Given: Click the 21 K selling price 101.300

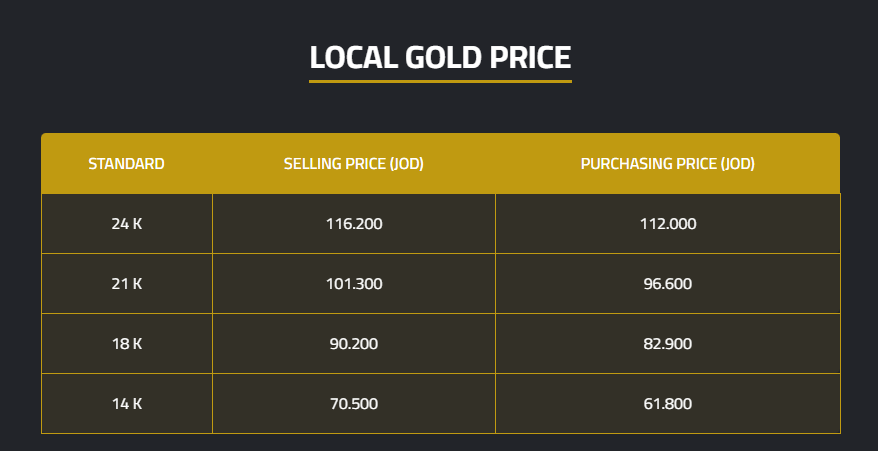Looking at the screenshot, I should (354, 284).
